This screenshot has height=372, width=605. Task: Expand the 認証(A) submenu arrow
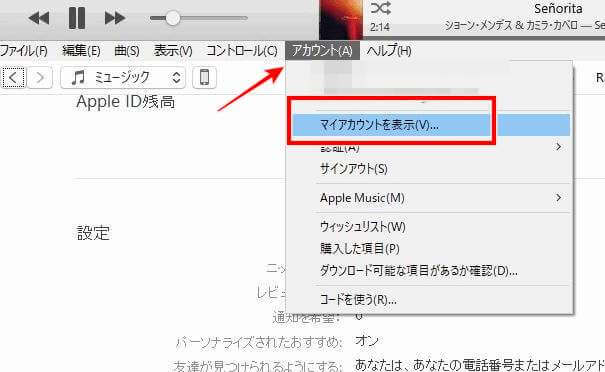(x=558, y=147)
